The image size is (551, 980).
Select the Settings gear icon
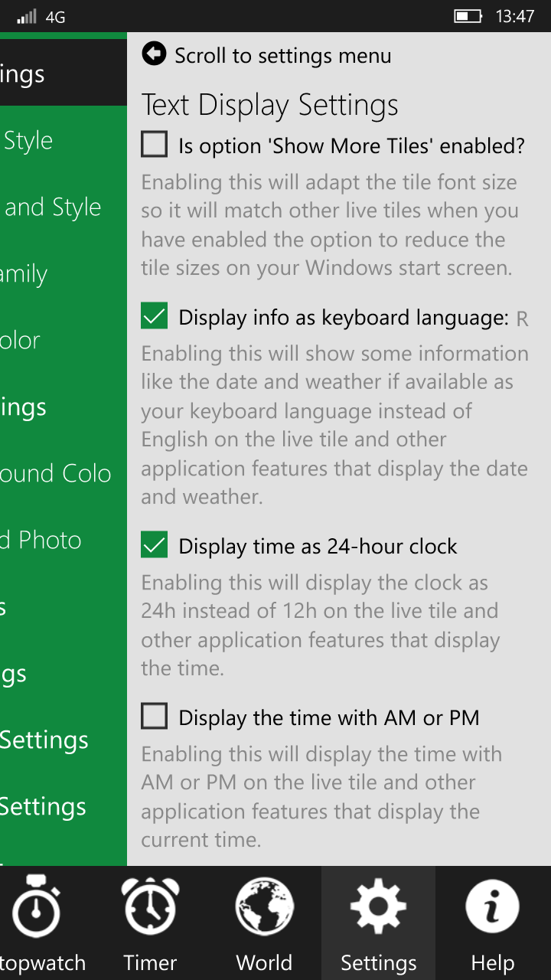(379, 906)
